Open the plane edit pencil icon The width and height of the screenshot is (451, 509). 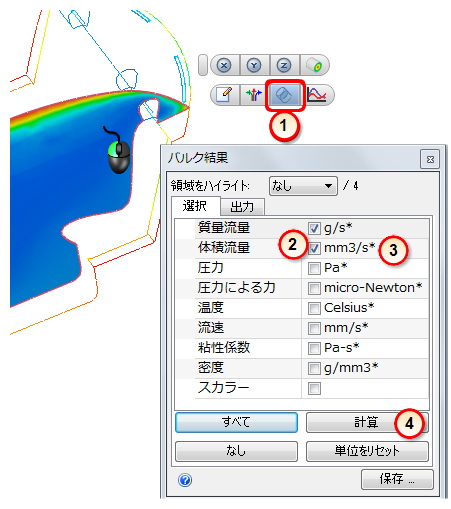(225, 95)
